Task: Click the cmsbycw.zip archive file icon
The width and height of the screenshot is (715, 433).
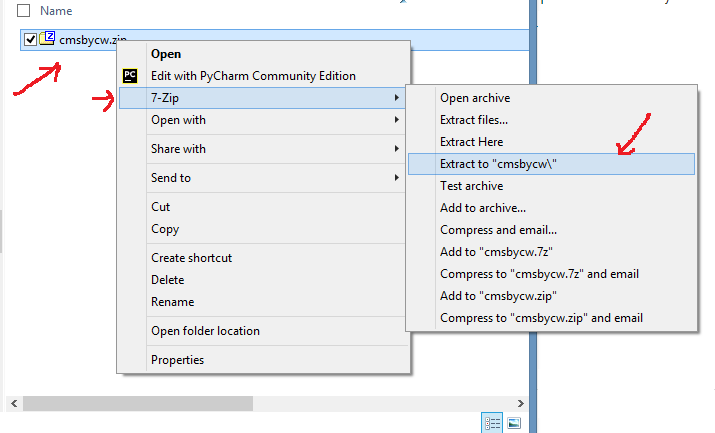Action: pyautogui.click(x=47, y=39)
